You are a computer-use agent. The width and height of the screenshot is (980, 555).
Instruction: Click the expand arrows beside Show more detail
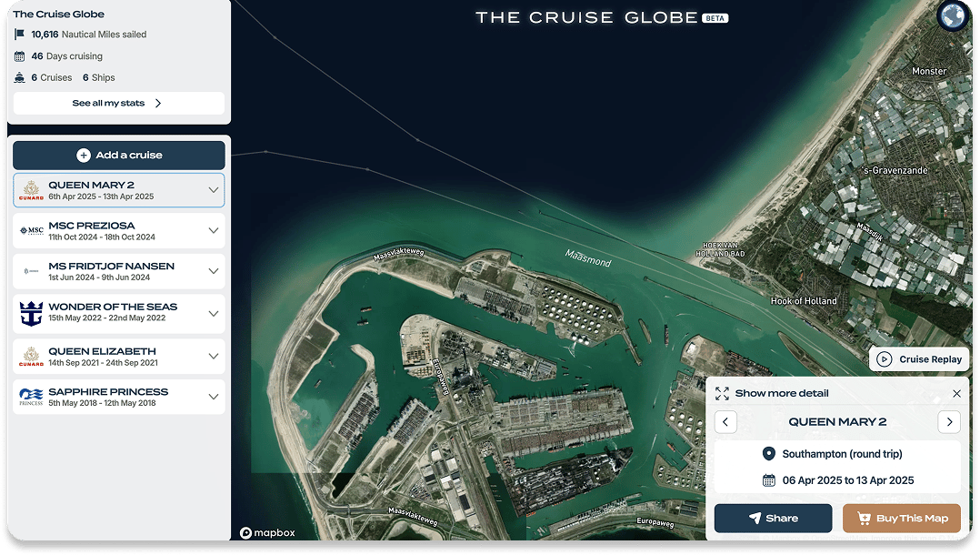click(722, 394)
